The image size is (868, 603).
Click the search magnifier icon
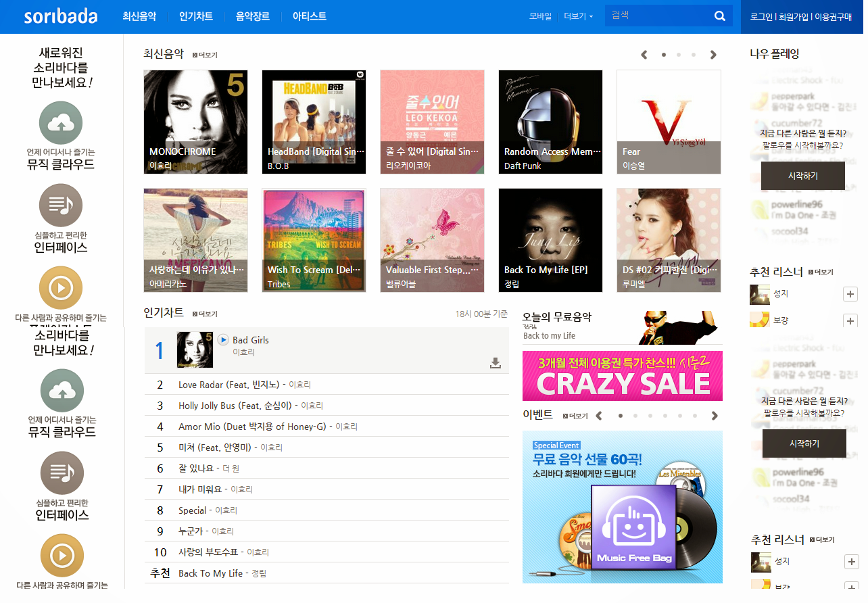tap(720, 16)
